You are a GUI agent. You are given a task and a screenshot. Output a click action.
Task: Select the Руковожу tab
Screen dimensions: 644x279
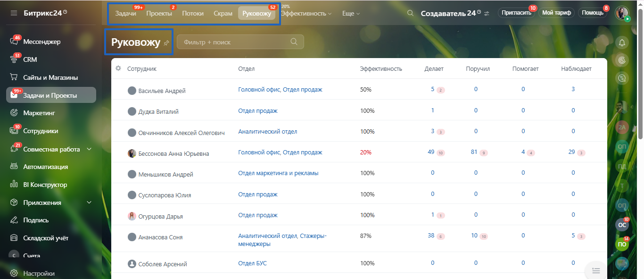pyautogui.click(x=257, y=13)
